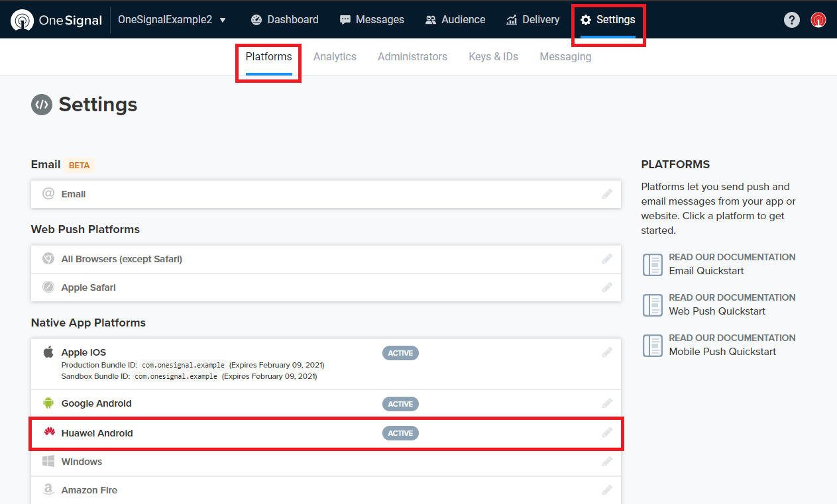Go to the Messages menu
837x504 pixels.
coord(372,20)
